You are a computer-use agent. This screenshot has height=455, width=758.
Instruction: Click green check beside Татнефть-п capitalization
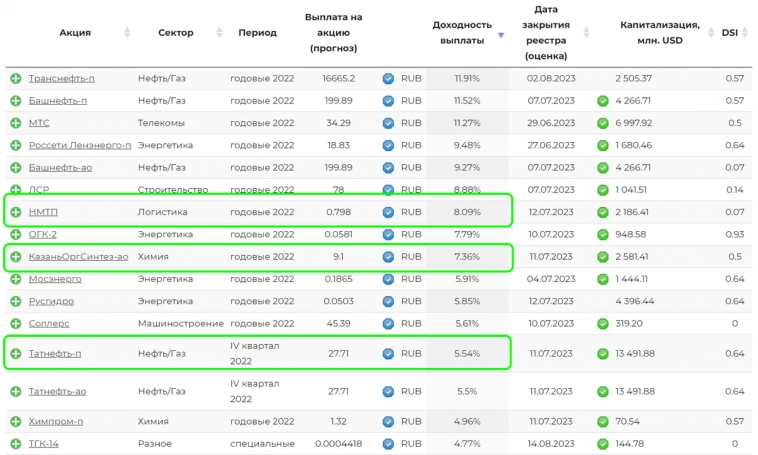[602, 353]
